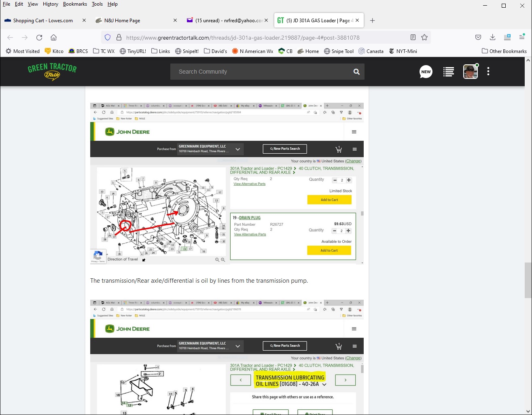Open the forum list icon
This screenshot has width=532, height=415.
(x=448, y=72)
